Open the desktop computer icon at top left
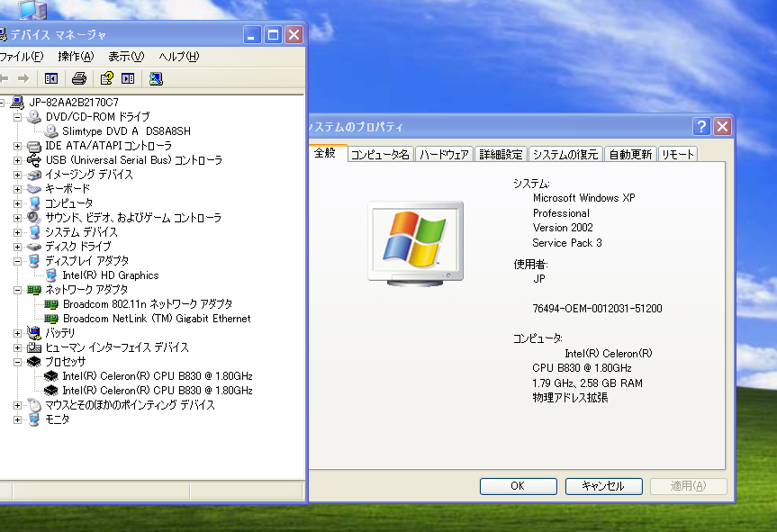The height and width of the screenshot is (532, 777). click(x=32, y=9)
